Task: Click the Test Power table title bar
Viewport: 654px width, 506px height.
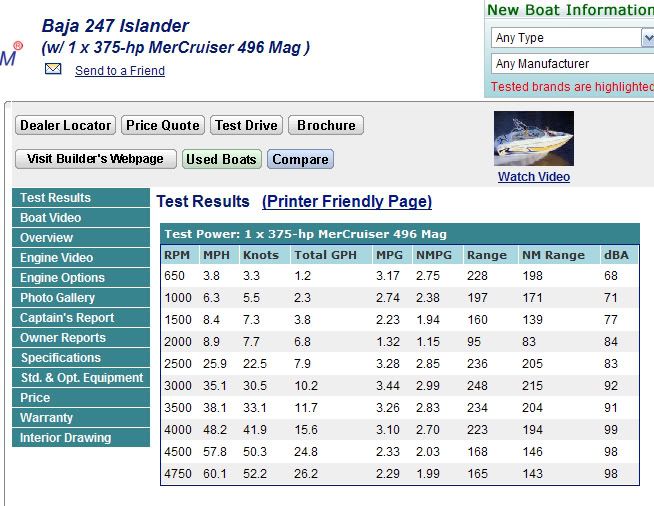Action: coord(400,234)
